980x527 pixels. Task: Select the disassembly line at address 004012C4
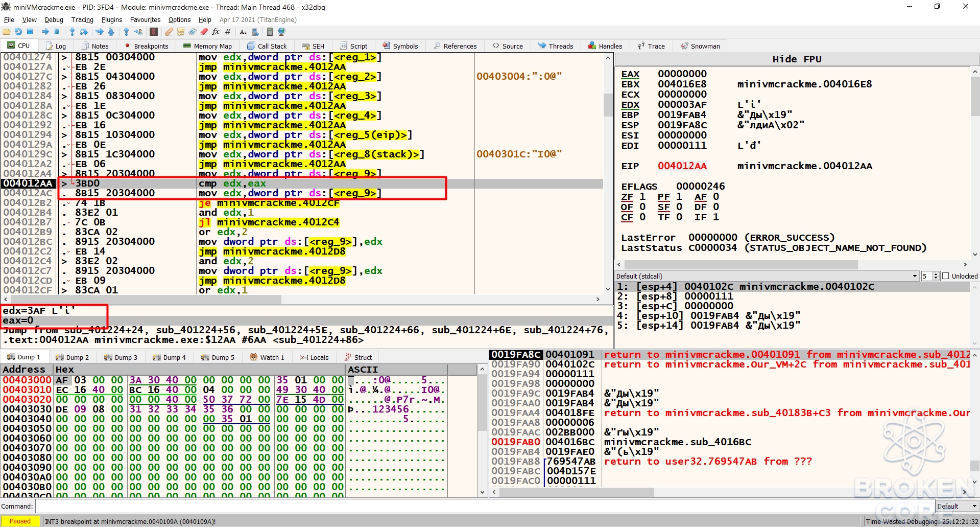(301, 261)
